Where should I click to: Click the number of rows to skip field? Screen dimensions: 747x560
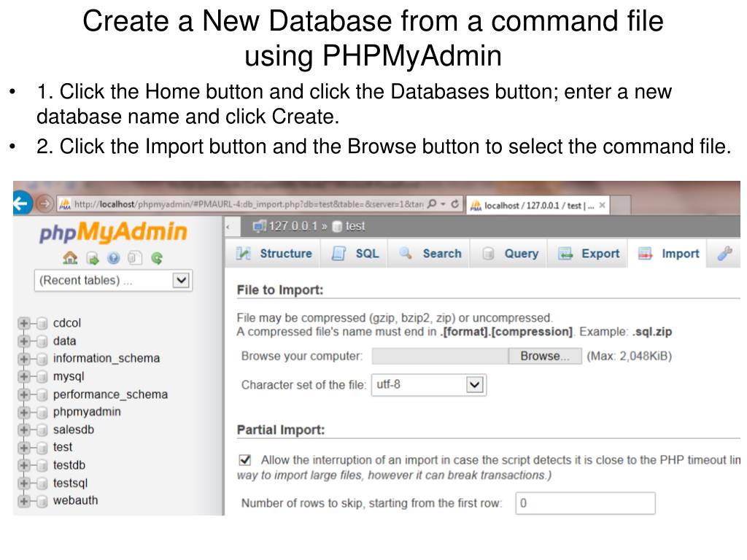pyautogui.click(x=586, y=503)
